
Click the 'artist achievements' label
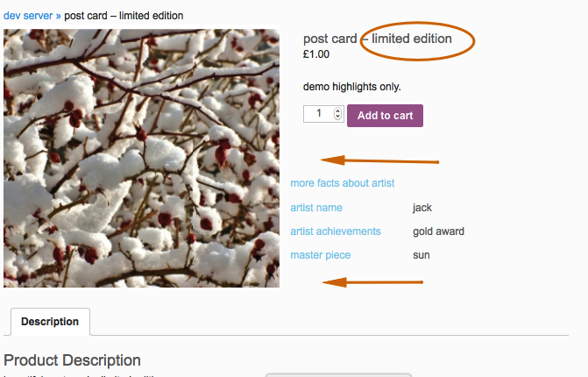click(336, 231)
